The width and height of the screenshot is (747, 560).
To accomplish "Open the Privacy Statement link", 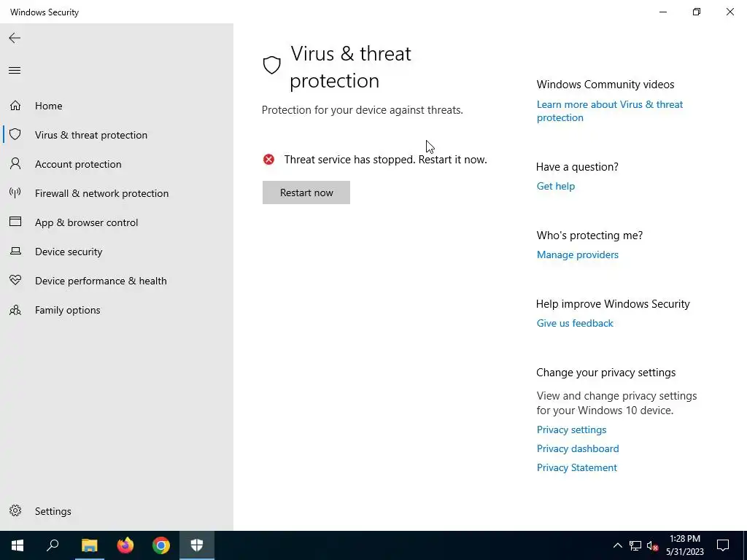I will click(x=577, y=467).
